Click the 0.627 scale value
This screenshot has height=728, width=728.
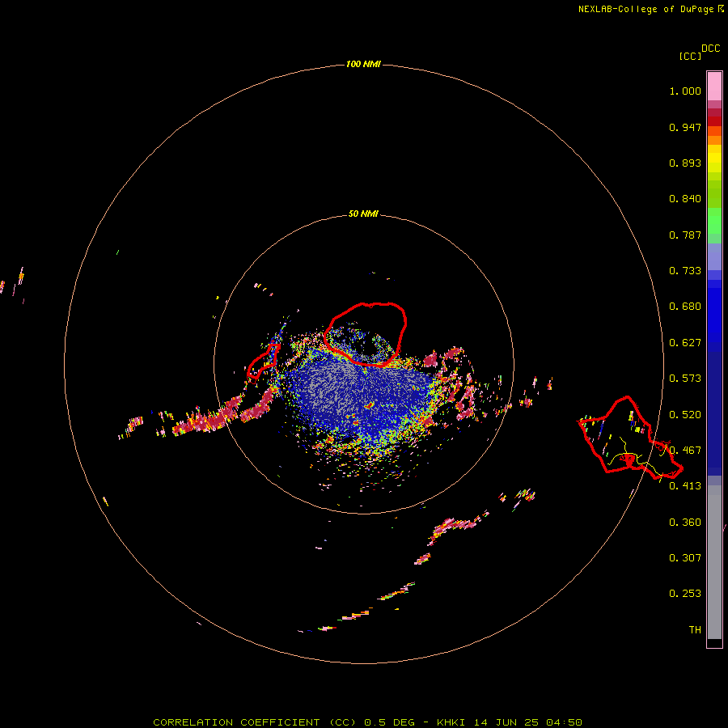685,343
